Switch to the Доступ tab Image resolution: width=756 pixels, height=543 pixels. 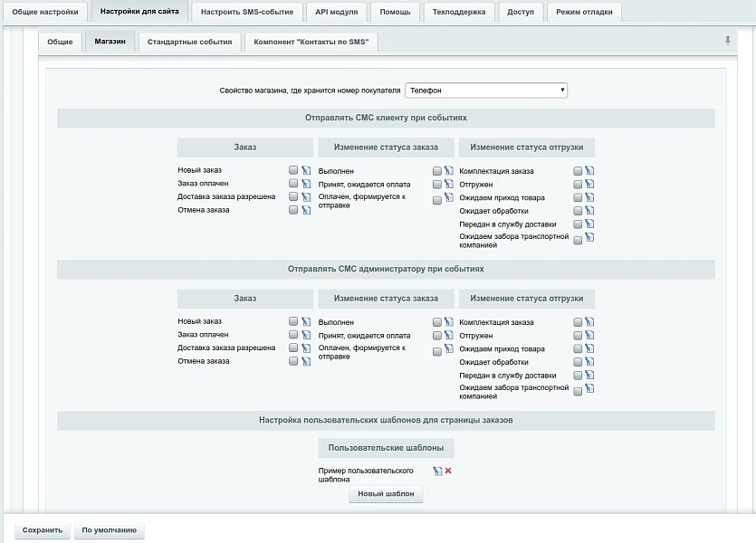[x=521, y=12]
